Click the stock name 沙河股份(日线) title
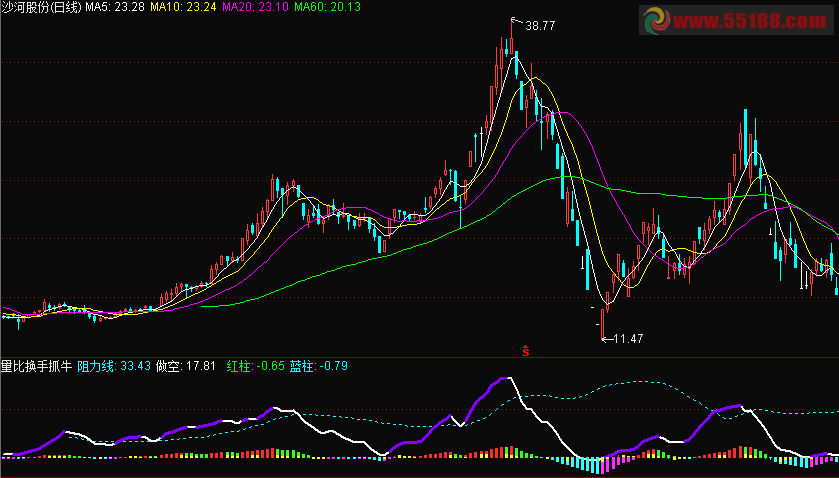The height and width of the screenshot is (478, 839). (x=41, y=7)
